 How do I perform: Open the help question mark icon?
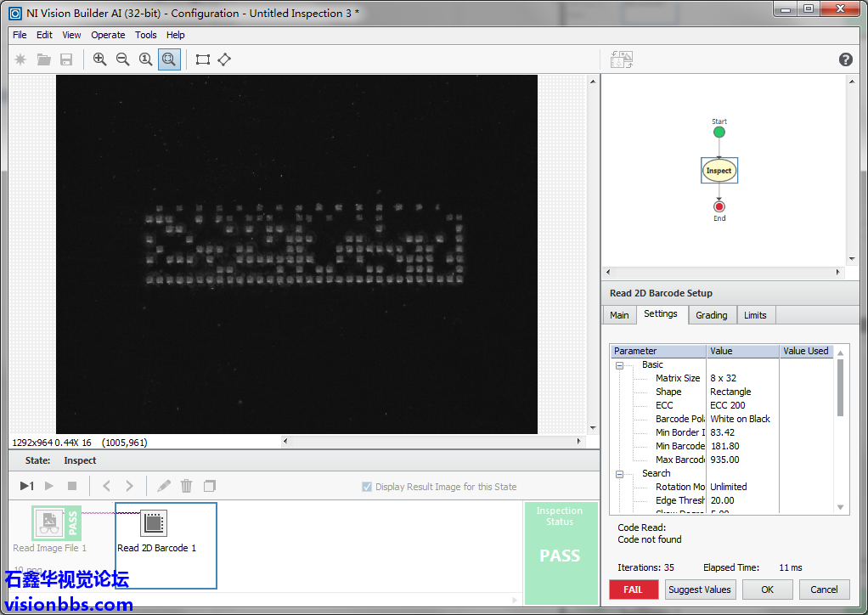[x=845, y=59]
